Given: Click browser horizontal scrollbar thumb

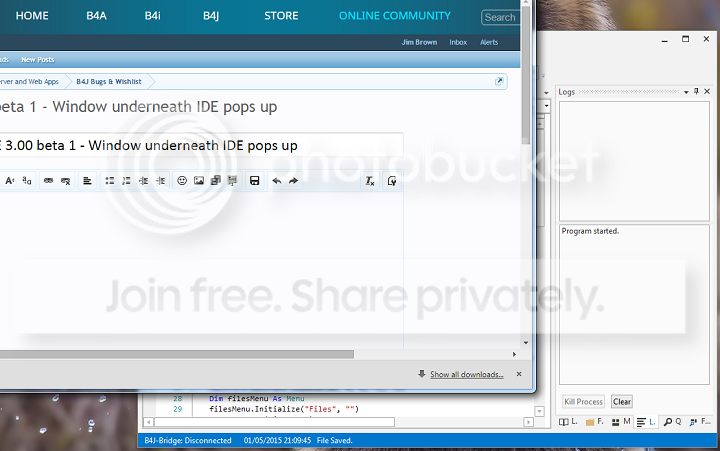Looking at the screenshot, I should tap(177, 355).
